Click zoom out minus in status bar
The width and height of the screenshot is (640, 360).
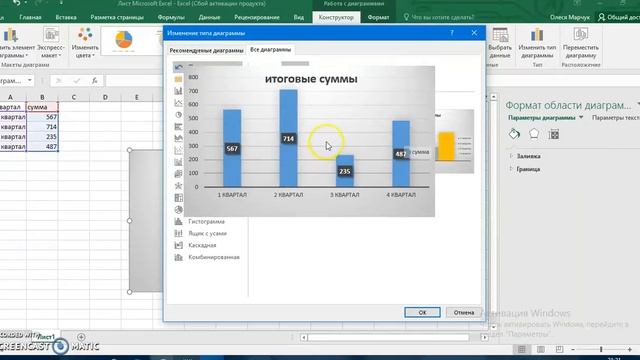[573, 349]
